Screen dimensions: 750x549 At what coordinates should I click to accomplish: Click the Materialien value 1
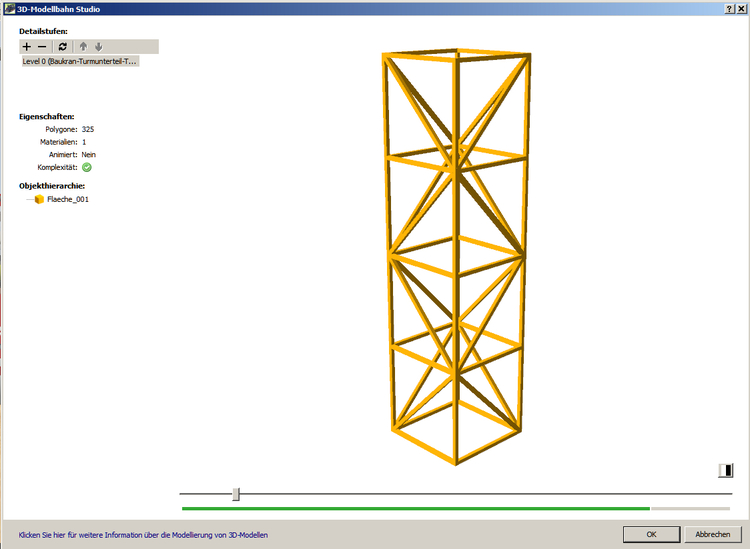point(84,142)
